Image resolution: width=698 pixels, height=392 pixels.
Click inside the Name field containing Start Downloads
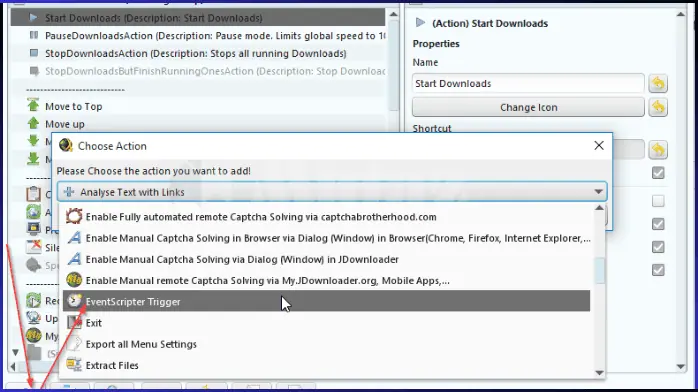[528, 83]
